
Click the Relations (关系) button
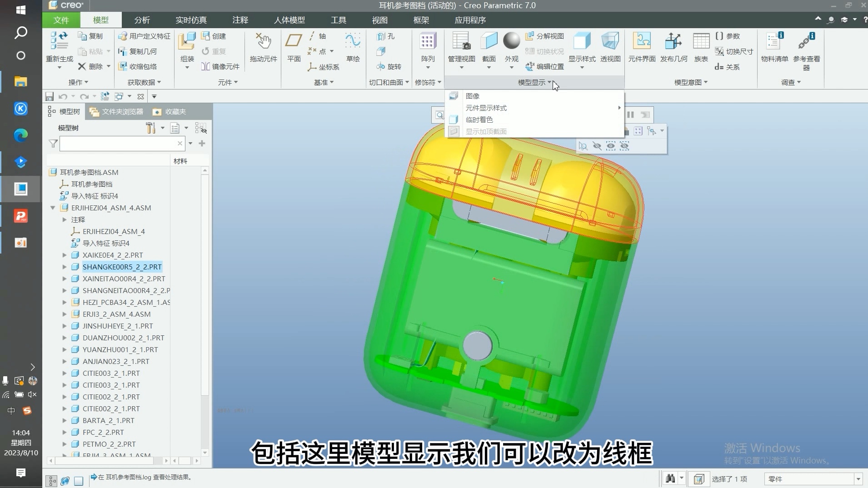727,67
